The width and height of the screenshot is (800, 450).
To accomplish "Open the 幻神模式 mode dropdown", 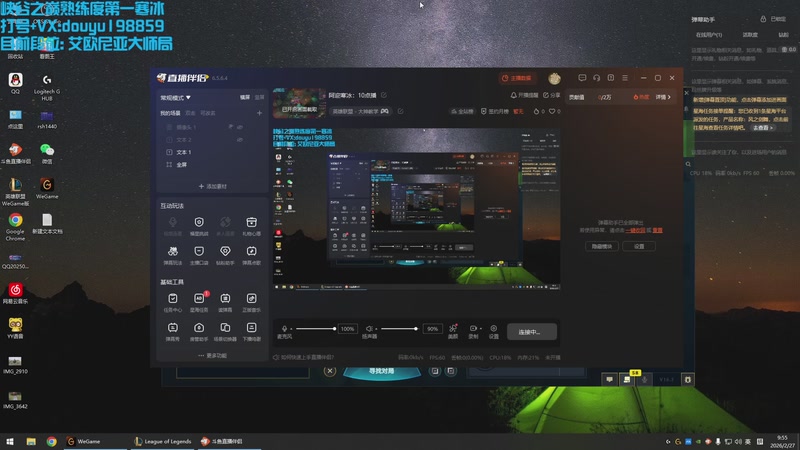I will tap(176, 97).
